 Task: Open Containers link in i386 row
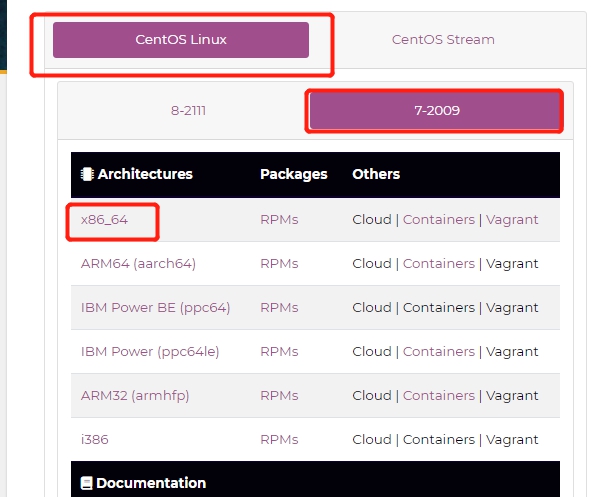pos(439,440)
